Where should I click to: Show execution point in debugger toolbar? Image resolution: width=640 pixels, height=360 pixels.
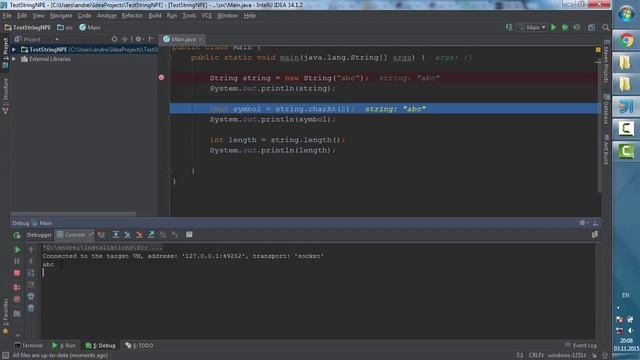tap(101, 235)
